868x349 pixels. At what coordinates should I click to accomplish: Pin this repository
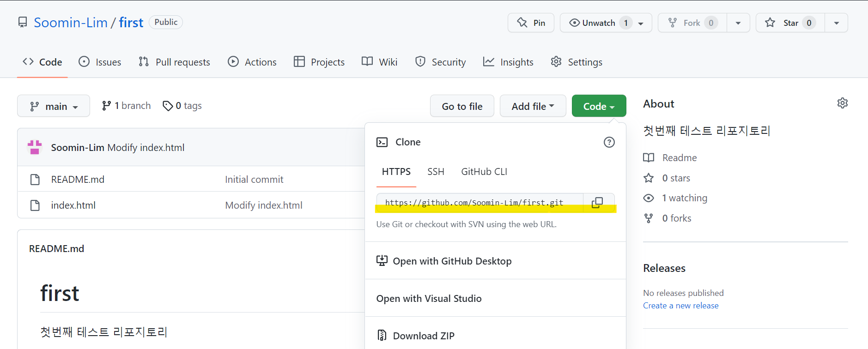point(531,23)
